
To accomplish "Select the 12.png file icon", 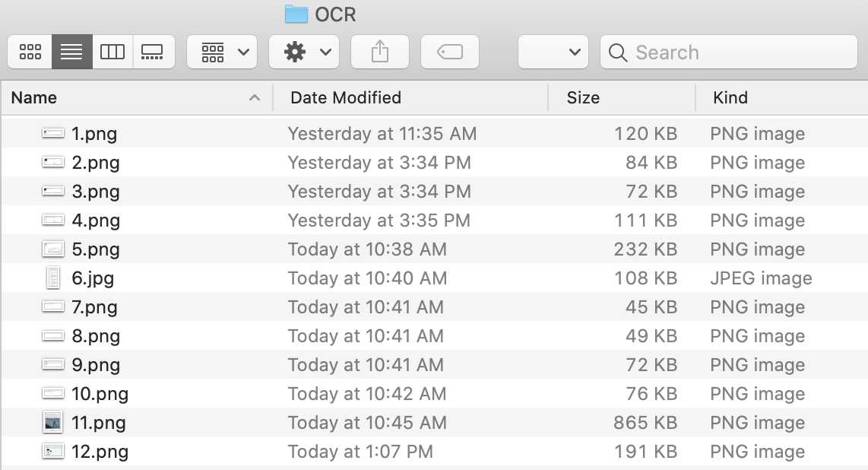I will [x=52, y=452].
